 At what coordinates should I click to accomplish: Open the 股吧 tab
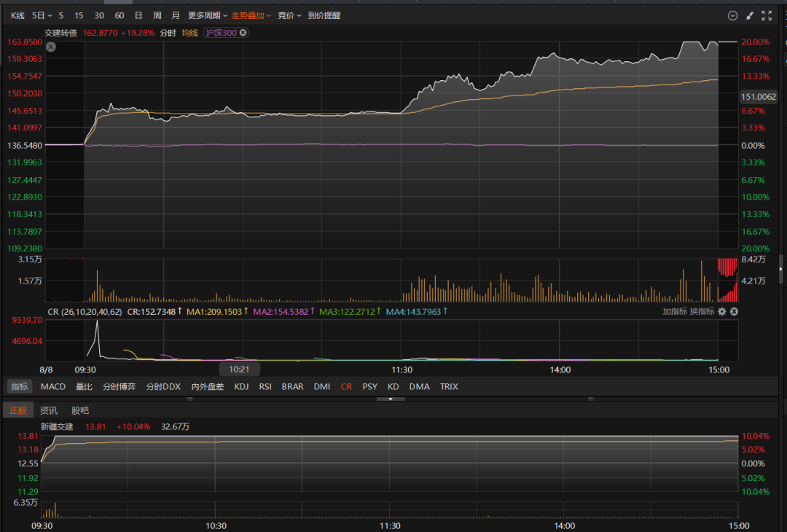click(80, 410)
